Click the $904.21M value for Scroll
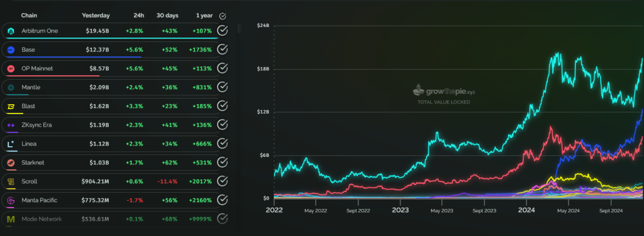This screenshot has width=644, height=236. click(96, 181)
